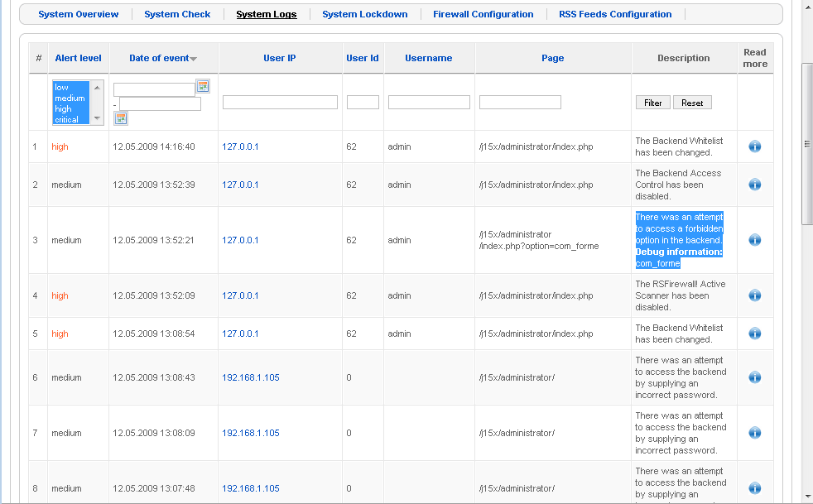Open read more info for log row 7
Screen dimensions: 813x504
(x=755, y=433)
